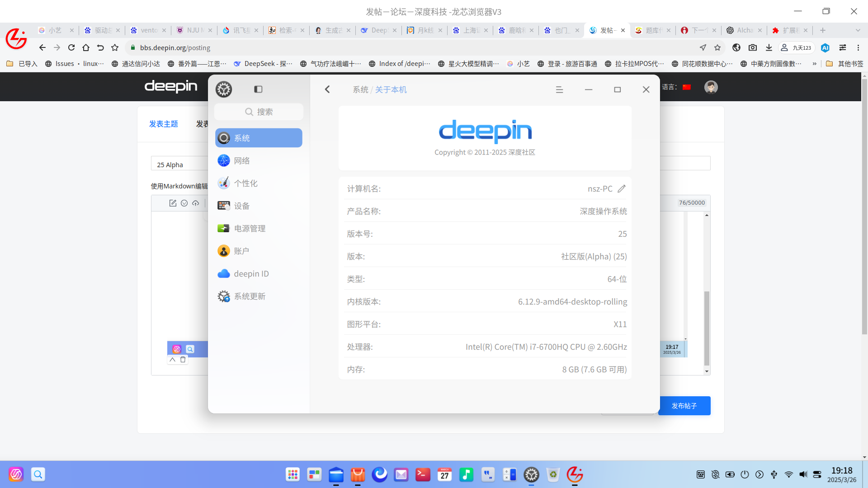Open volume control in system tray
The height and width of the screenshot is (488, 868).
803,474
